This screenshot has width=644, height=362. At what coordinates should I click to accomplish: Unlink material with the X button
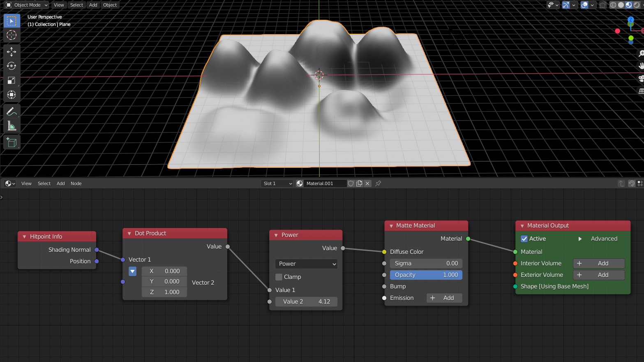coord(367,183)
